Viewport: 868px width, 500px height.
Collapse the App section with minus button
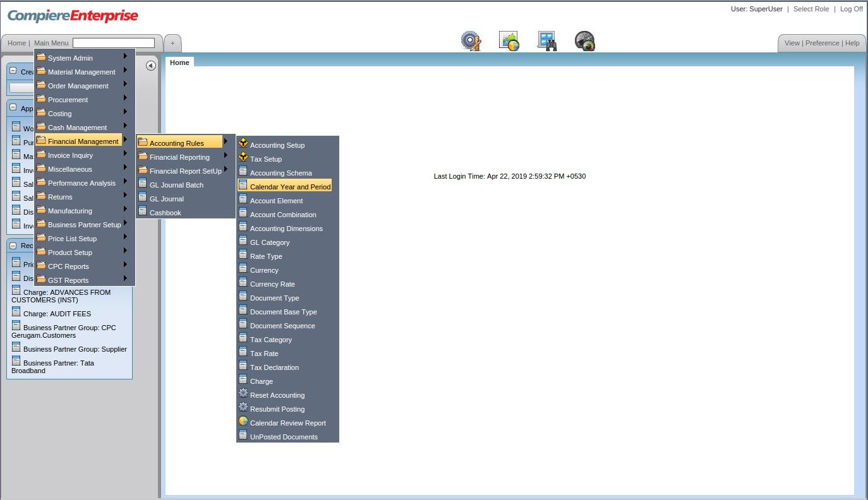point(13,107)
